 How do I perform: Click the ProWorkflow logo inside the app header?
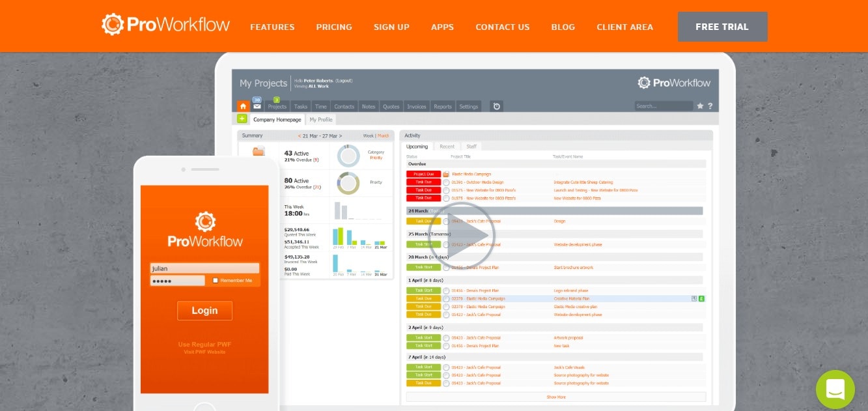[674, 83]
